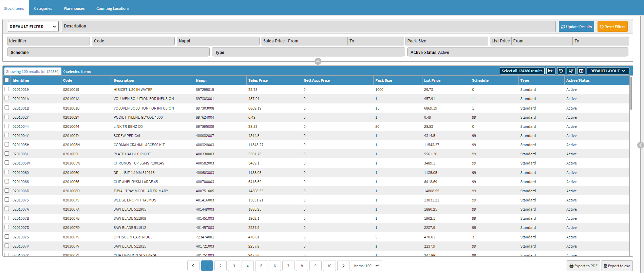Click the reset grid layout icon
Image resolution: width=644 pixels, height=273 pixels.
click(561, 71)
